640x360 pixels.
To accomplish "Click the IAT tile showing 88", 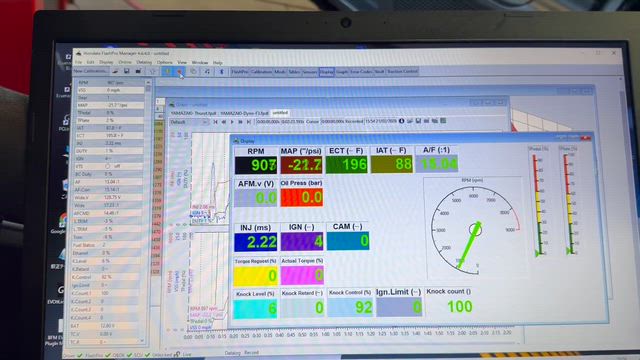I will [x=392, y=165].
